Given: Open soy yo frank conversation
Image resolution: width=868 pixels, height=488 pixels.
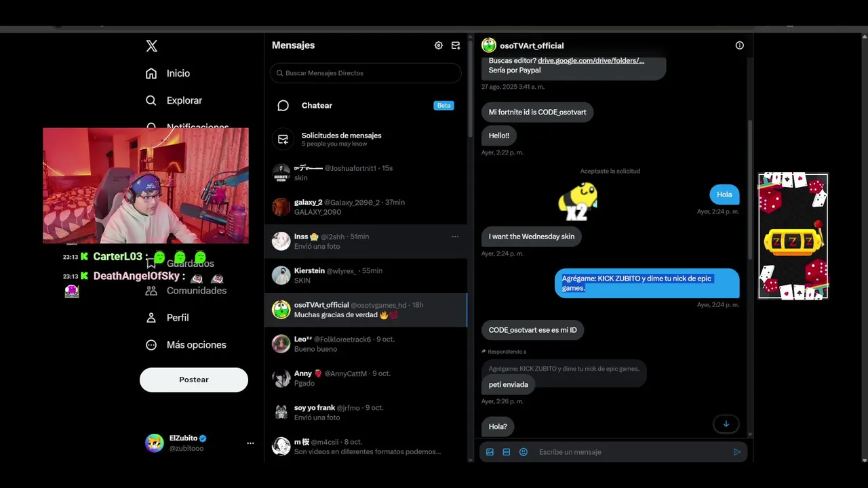Looking at the screenshot, I should tap(366, 412).
